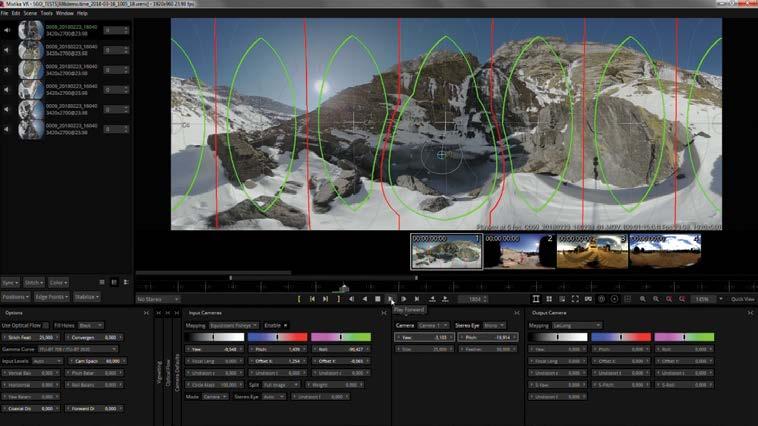
Task: Click the VR headset view icon
Action: pyautogui.click(x=588, y=299)
